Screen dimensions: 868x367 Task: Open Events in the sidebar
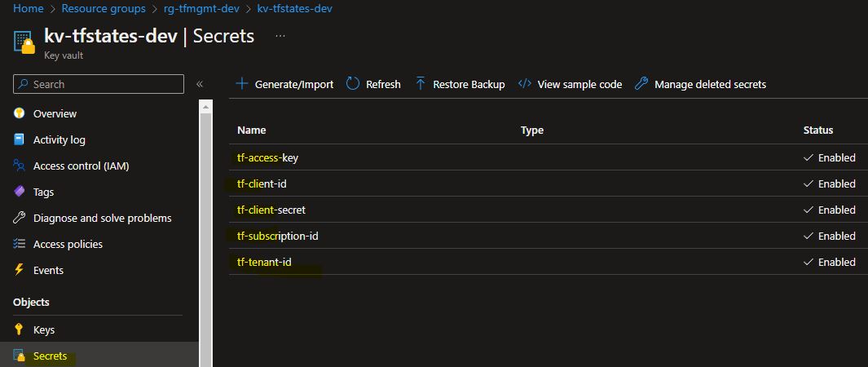coord(48,270)
